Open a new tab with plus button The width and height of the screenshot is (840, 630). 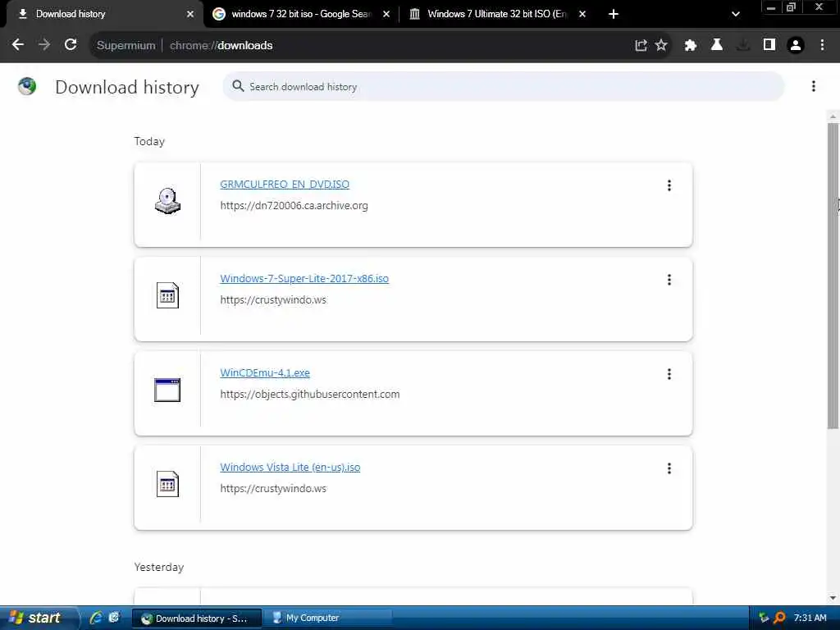tap(614, 14)
